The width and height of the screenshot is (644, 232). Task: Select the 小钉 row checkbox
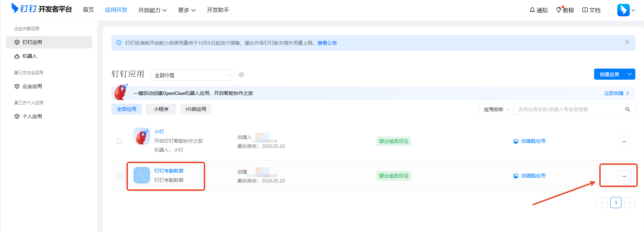pyautogui.click(x=120, y=141)
